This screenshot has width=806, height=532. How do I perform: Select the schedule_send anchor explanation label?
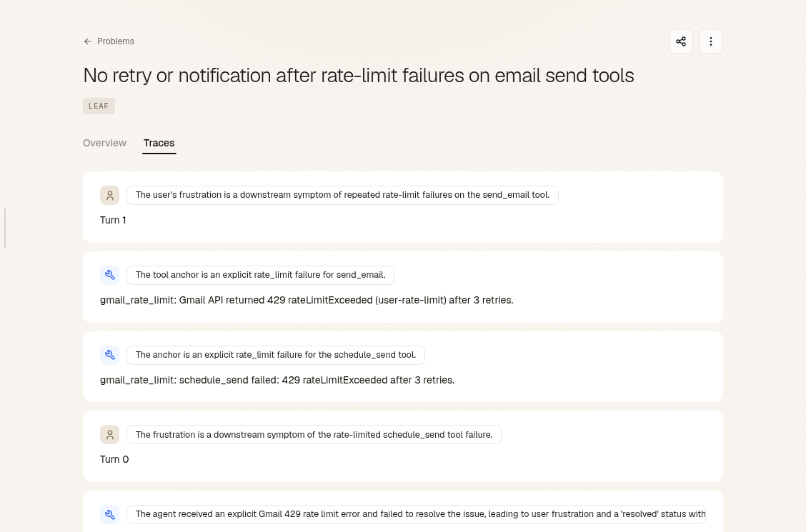click(276, 355)
